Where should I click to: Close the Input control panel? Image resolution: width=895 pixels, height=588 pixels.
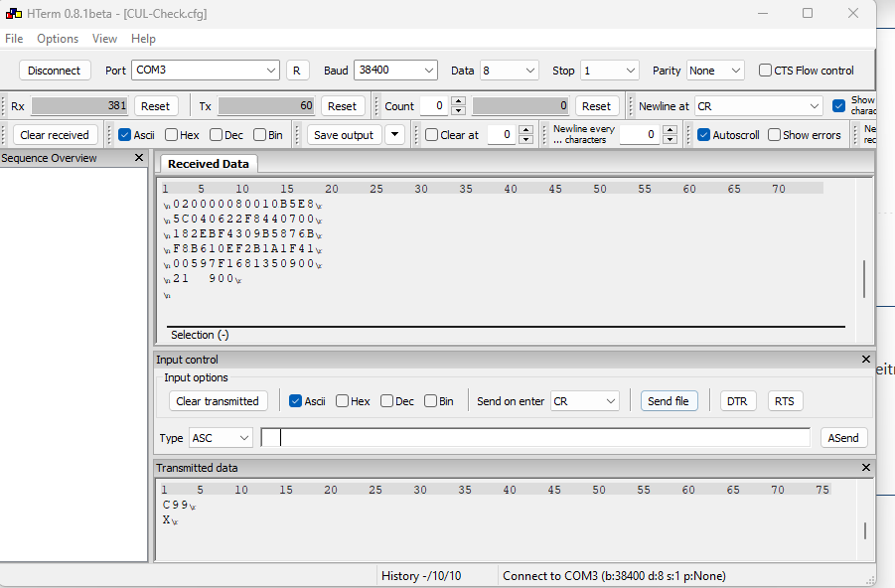pyautogui.click(x=866, y=360)
